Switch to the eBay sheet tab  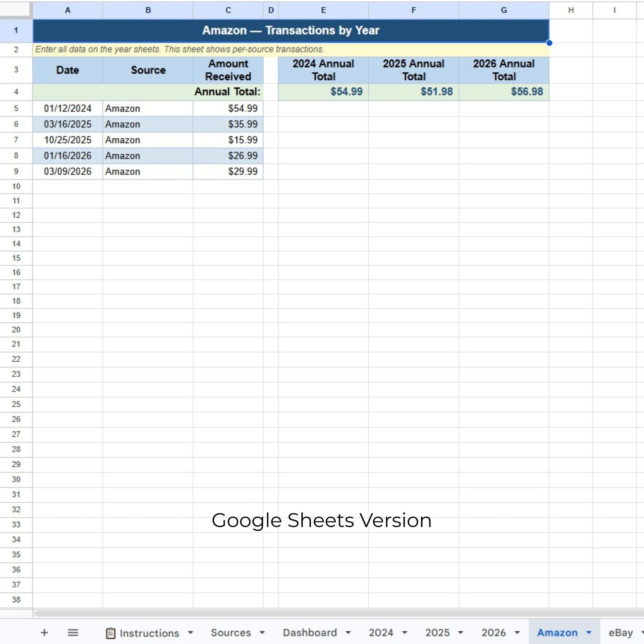pyautogui.click(x=621, y=632)
